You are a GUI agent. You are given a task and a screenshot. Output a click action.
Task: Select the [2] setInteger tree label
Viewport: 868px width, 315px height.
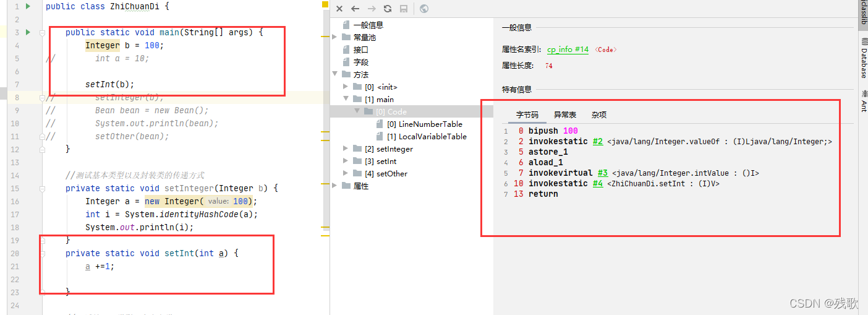point(389,149)
